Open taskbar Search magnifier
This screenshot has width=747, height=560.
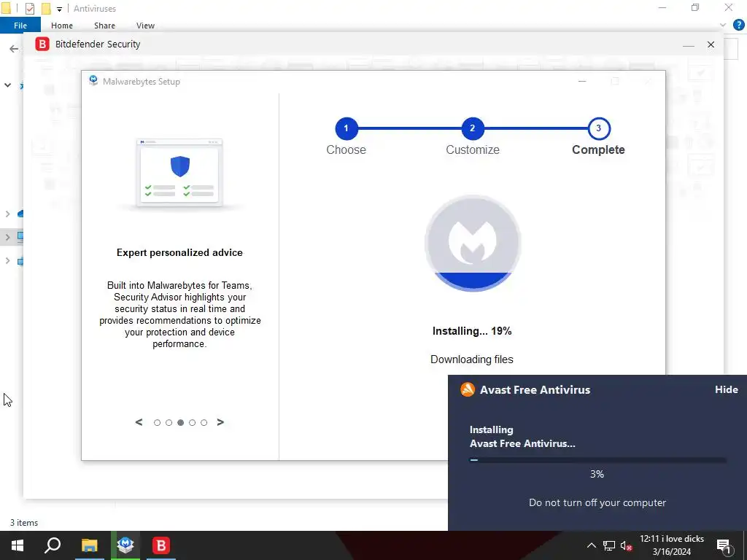tap(53, 545)
